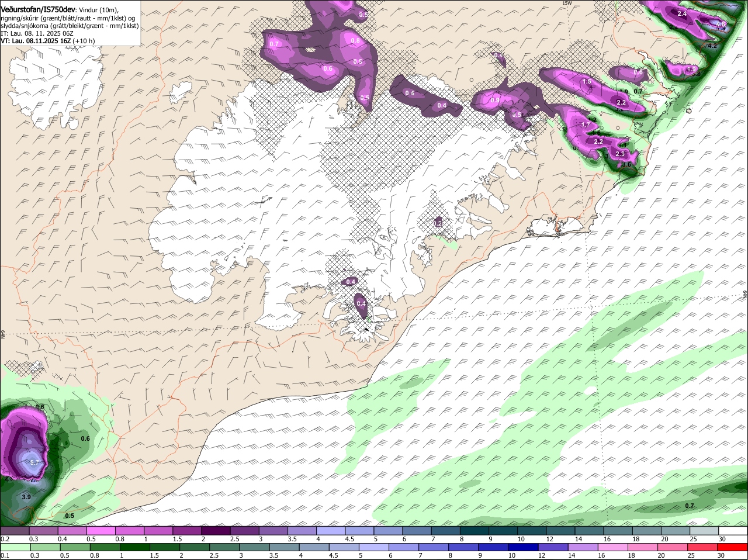Select the '3.6' value label on the map
748x560 pixels.
[x=628, y=165]
